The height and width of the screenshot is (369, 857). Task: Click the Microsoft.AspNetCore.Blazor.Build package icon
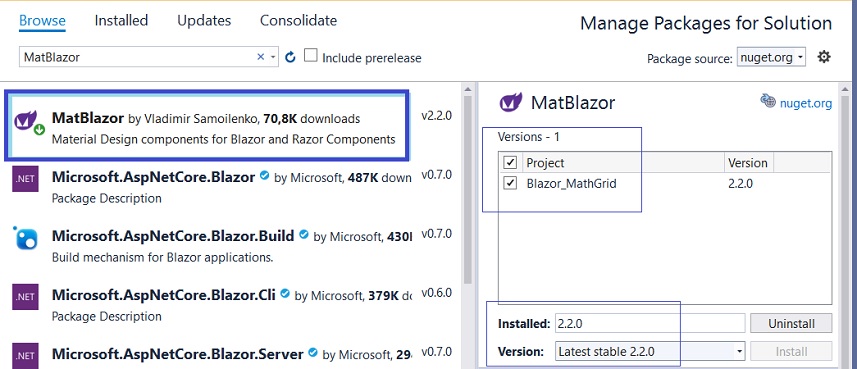26,237
